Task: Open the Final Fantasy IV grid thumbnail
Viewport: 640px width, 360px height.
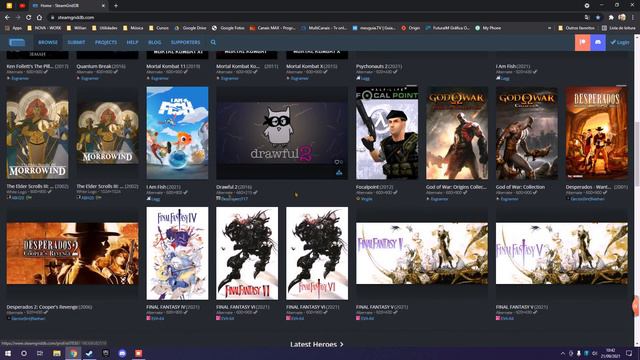Action: point(177,253)
